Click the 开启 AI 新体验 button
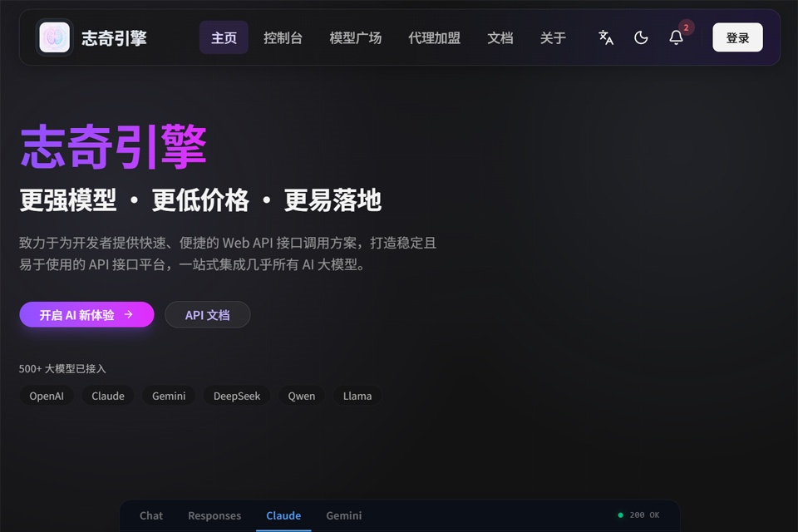Viewport: 798px width, 532px height. point(86,314)
